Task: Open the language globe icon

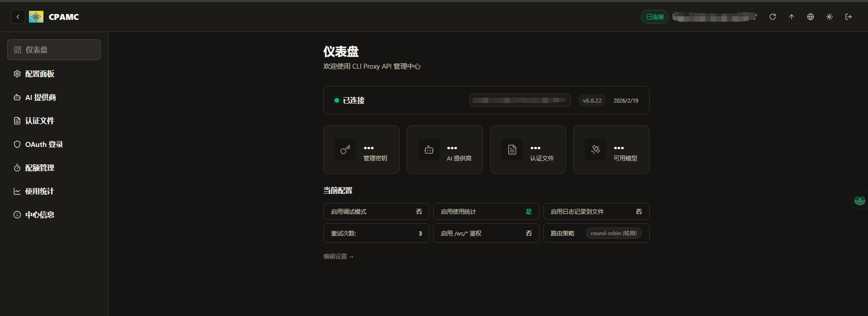Action: tap(811, 17)
